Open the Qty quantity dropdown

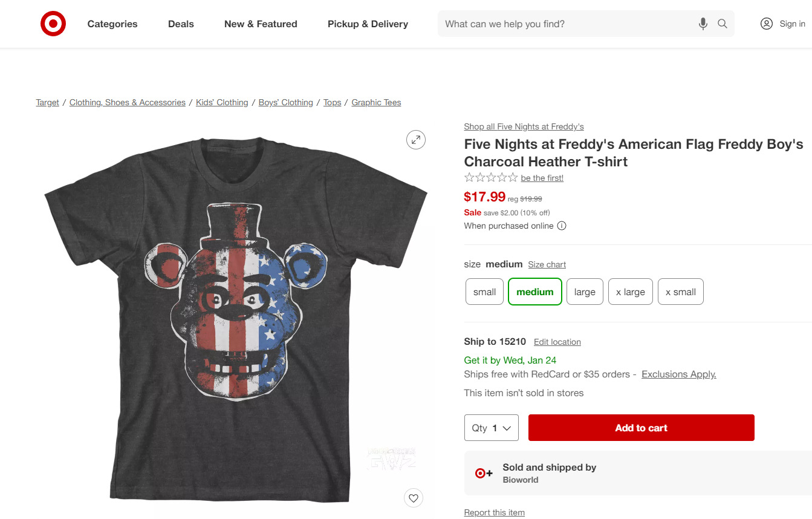pyautogui.click(x=491, y=428)
